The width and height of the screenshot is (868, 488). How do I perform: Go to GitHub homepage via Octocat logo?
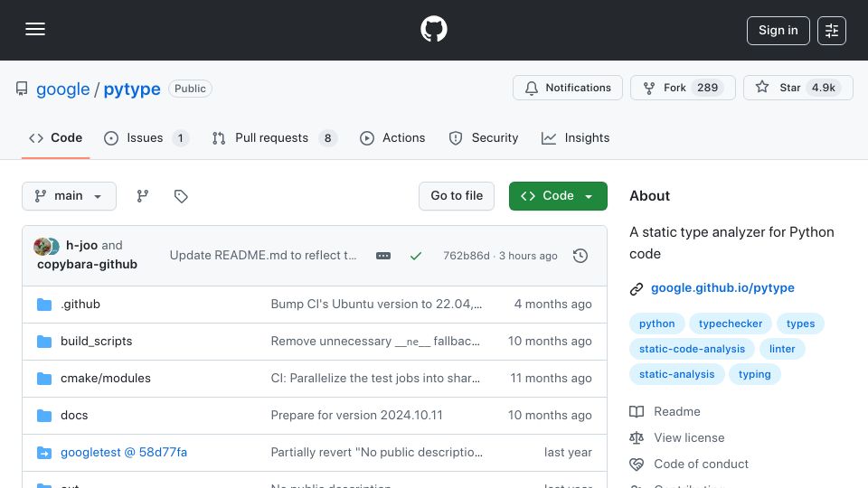click(x=433, y=29)
